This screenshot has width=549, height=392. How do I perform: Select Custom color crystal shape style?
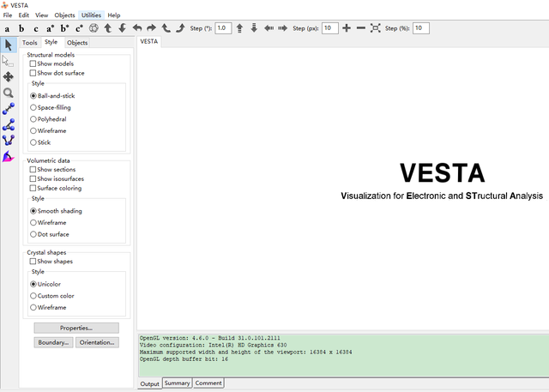pos(33,296)
